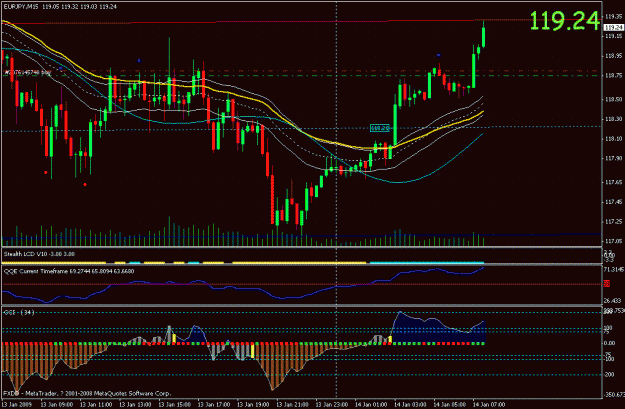Click the 26.433 QQE scale value

(x=613, y=301)
